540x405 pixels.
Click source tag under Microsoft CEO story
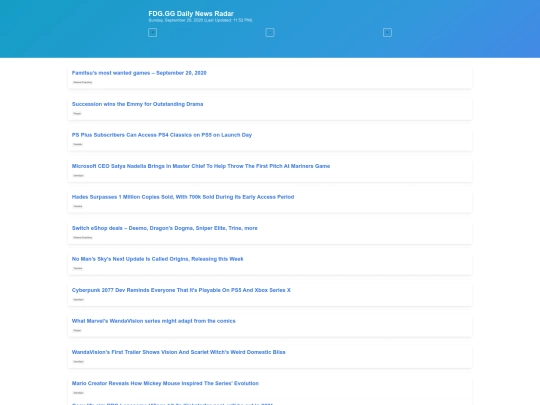coord(79,175)
